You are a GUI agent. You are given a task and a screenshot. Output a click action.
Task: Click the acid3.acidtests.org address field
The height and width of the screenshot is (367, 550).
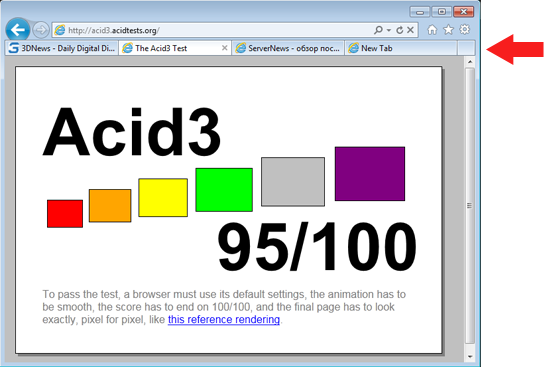[213, 30]
